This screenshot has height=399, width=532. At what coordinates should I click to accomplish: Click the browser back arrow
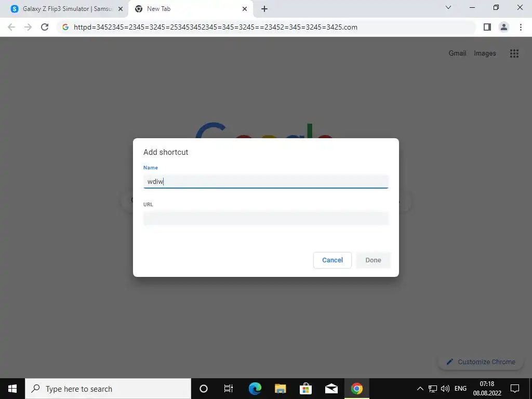(x=11, y=27)
